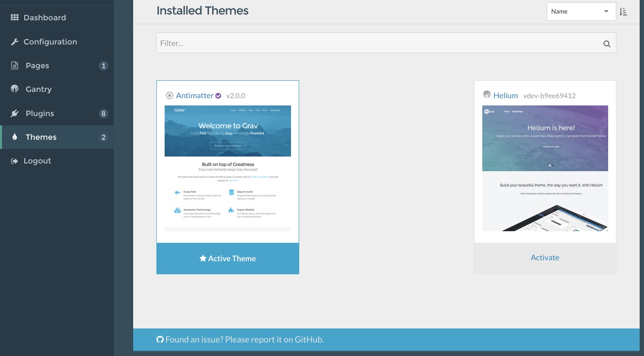Open the Dashboard via its grid icon

tap(15, 17)
